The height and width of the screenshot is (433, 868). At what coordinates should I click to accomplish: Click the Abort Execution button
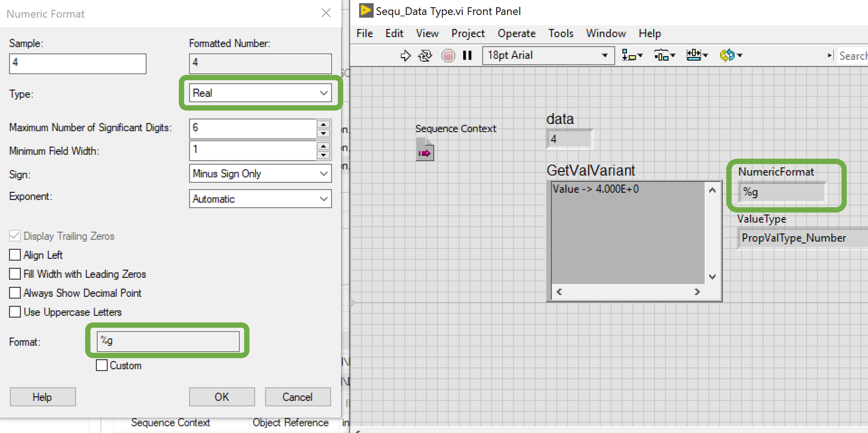tap(448, 56)
